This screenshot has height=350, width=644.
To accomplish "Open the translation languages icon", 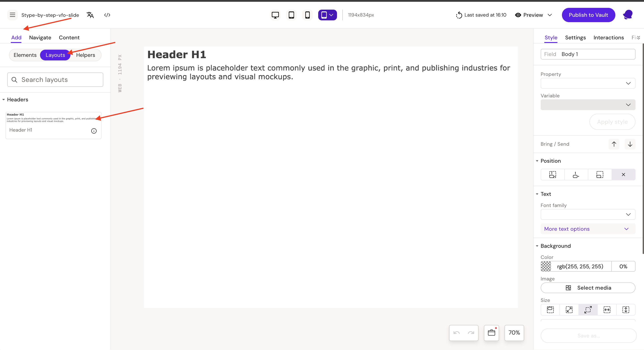I will 90,15.
